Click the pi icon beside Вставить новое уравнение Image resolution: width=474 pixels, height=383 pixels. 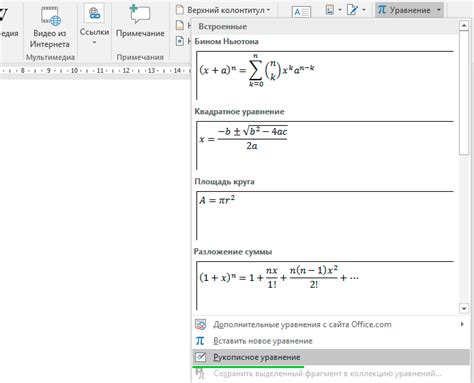pos(200,341)
